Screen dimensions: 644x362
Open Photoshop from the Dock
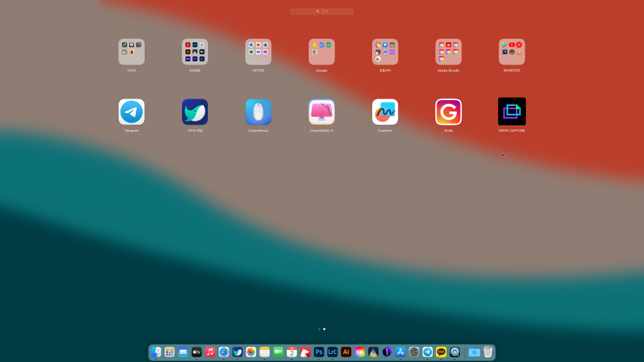pos(319,352)
